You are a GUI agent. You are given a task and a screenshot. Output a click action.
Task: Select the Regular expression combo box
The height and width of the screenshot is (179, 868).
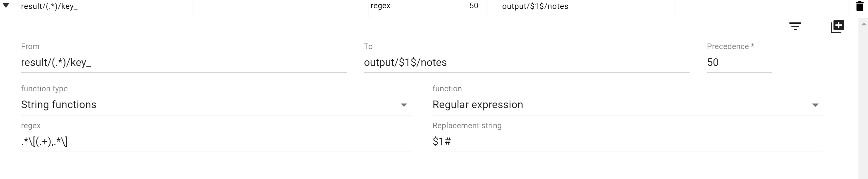tap(620, 105)
